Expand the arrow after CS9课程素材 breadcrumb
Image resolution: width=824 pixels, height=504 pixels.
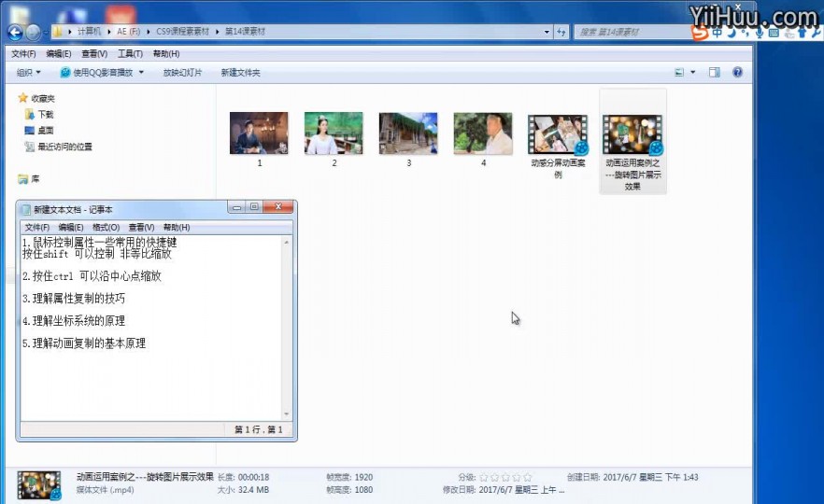pos(217,32)
